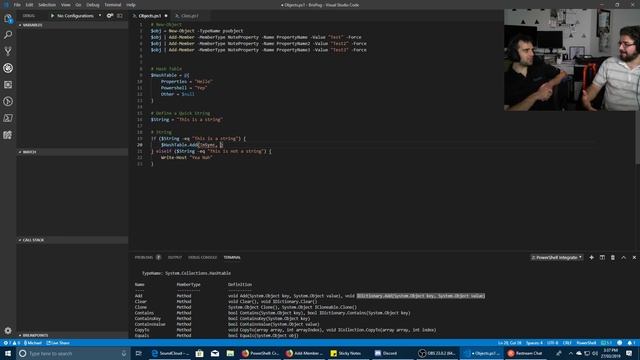Change indentation via Spaces: 4 status item
This screenshot has height=360, width=640.
pyautogui.click(x=534, y=343)
